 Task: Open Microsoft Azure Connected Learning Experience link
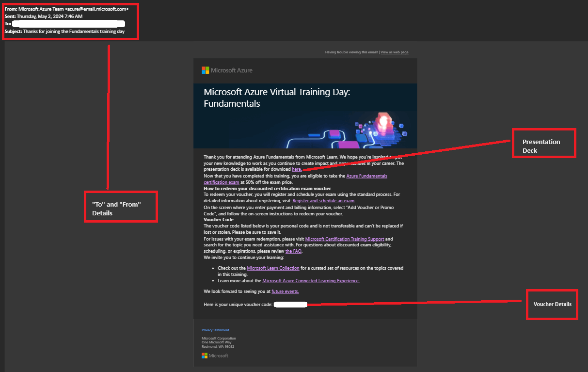311,281
